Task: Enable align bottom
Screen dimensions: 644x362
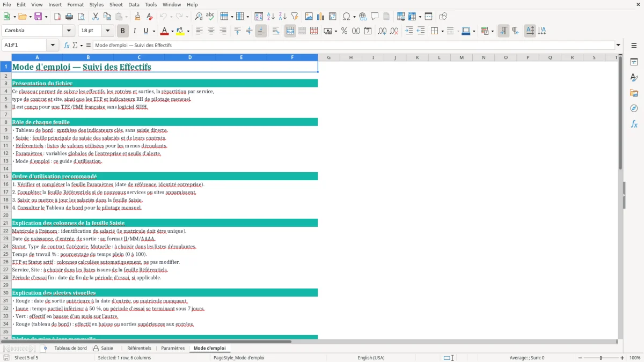Action: 261,31
